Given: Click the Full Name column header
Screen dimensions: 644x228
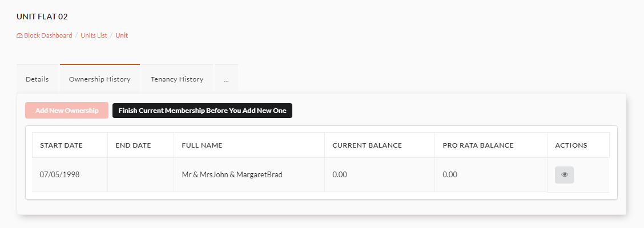Looking at the screenshot, I should click(x=202, y=145).
